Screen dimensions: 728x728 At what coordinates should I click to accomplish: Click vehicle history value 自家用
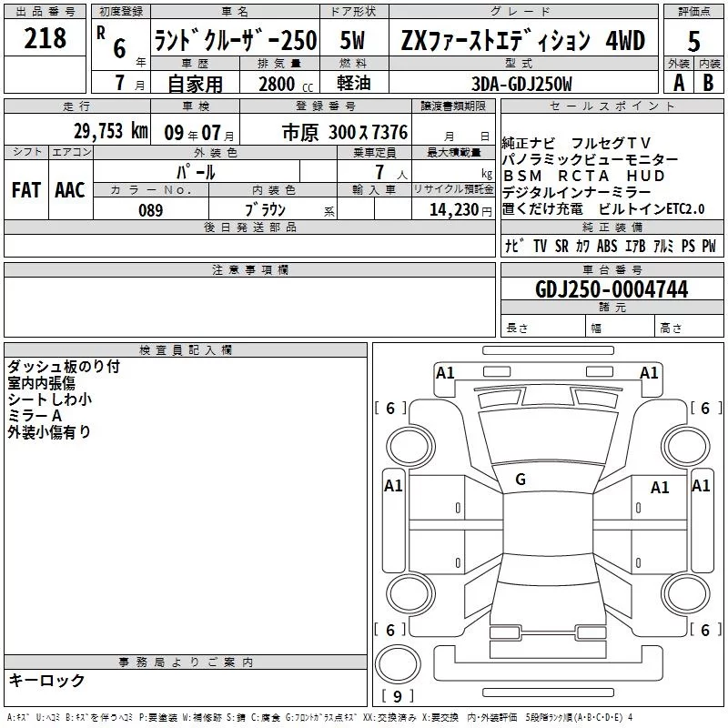(x=195, y=84)
